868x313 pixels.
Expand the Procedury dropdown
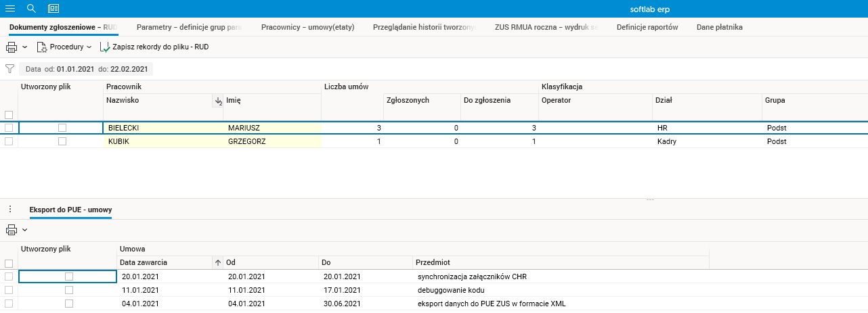pyautogui.click(x=65, y=47)
